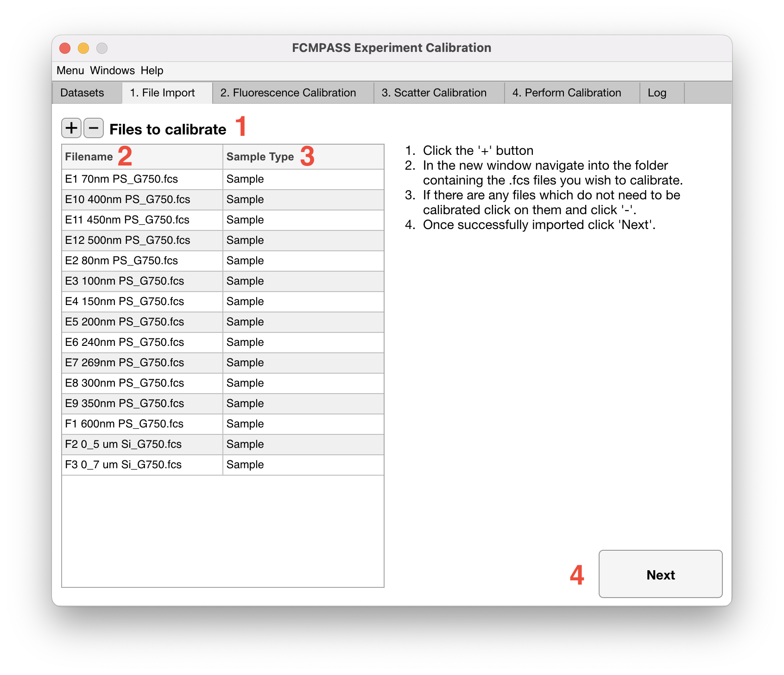The image size is (784, 675).
Task: Select file F2 0_5 um Si_G750.fcs
Action: click(x=142, y=445)
